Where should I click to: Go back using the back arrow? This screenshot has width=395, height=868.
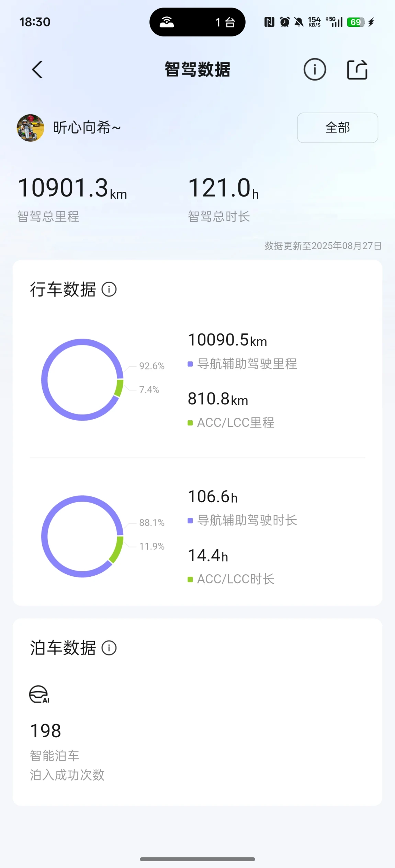coord(37,70)
